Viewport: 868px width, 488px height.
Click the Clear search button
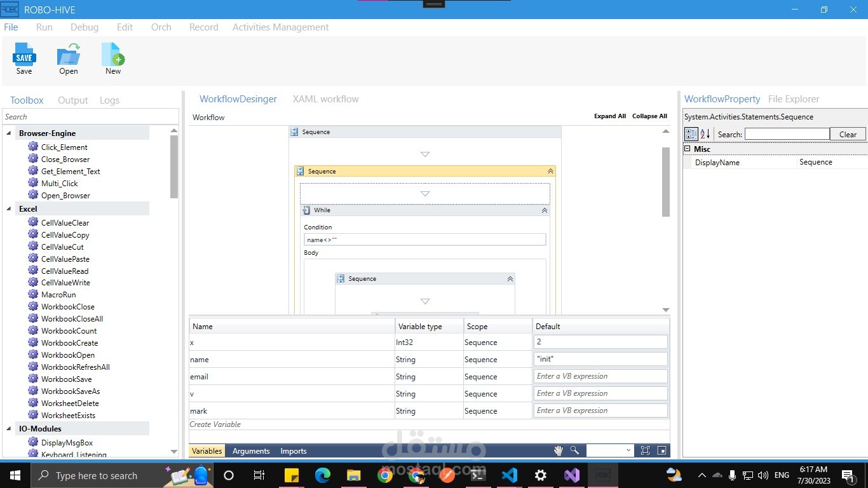[848, 134]
